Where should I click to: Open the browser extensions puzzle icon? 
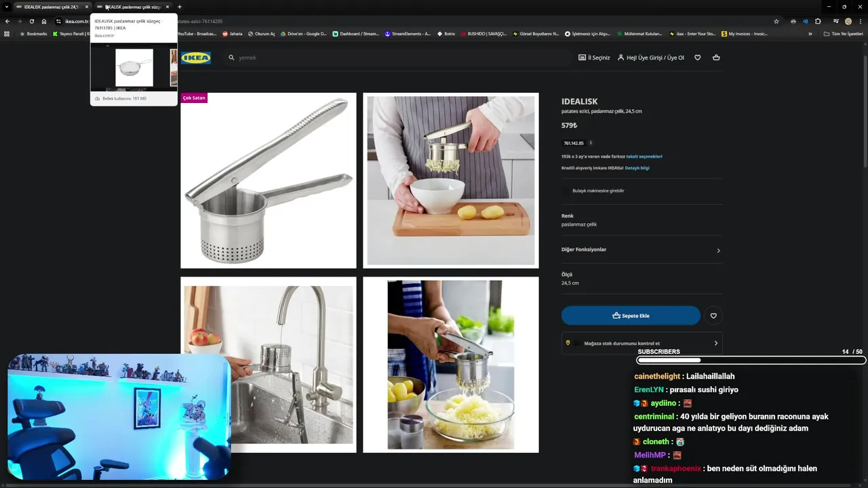pos(818,21)
